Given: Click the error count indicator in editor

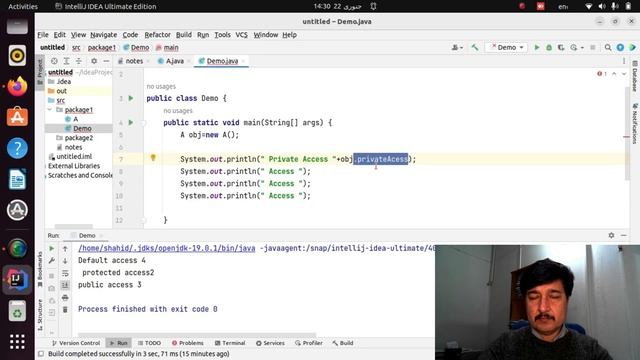Looking at the screenshot, I should [602, 74].
